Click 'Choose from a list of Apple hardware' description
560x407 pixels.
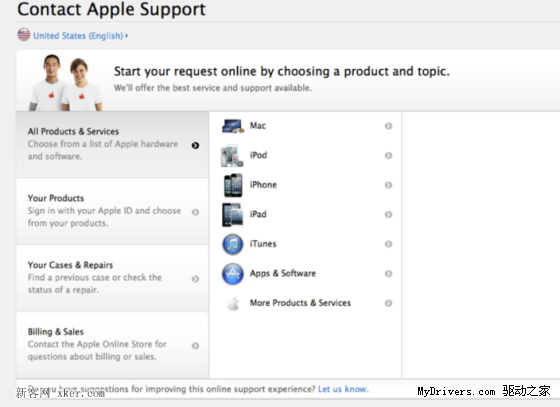click(103, 150)
